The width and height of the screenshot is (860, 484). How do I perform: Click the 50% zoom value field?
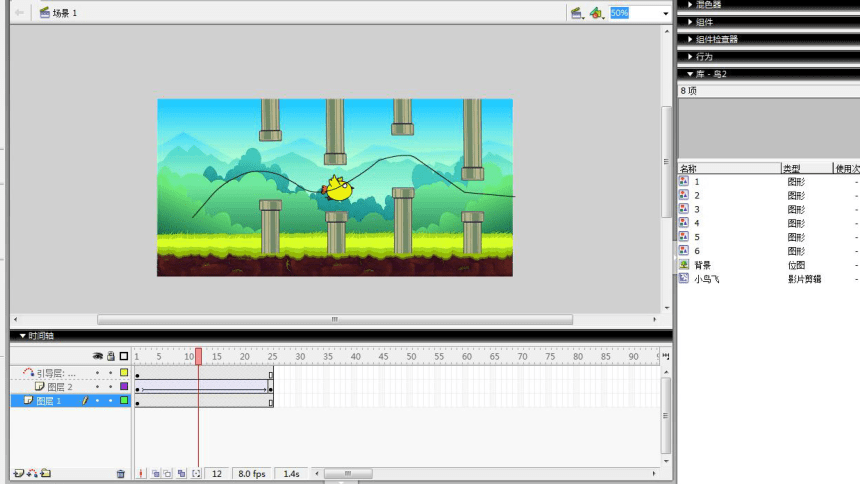[x=635, y=13]
